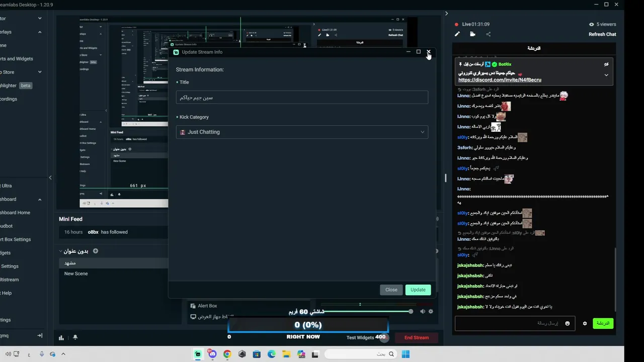Open Discord from the taskbar

click(212, 354)
